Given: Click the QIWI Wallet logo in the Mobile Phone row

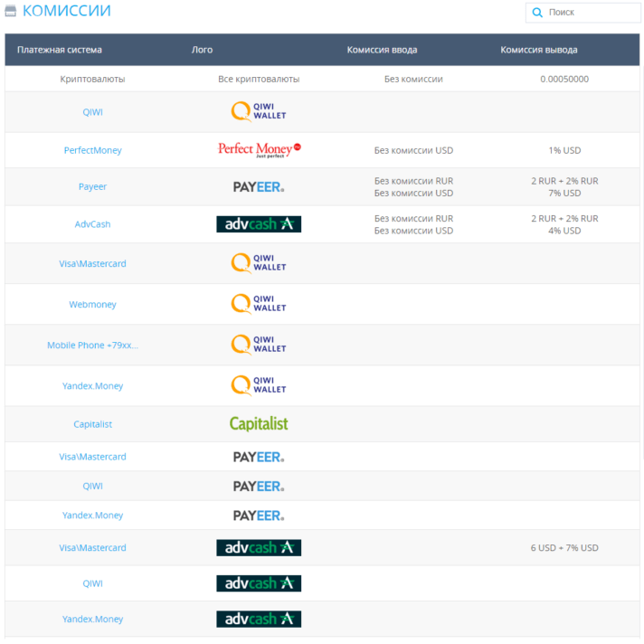Looking at the screenshot, I should 259,345.
